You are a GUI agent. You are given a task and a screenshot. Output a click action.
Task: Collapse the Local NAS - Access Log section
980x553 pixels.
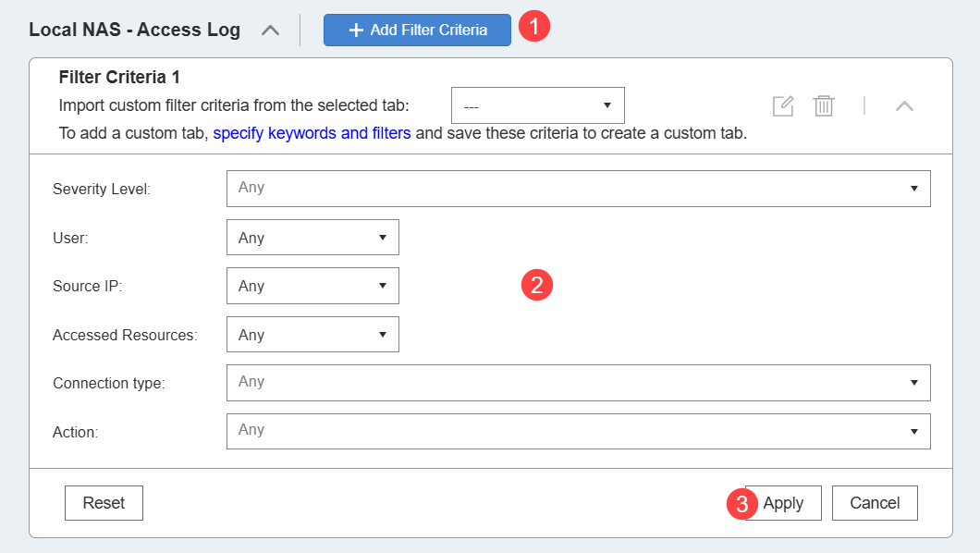tap(270, 31)
